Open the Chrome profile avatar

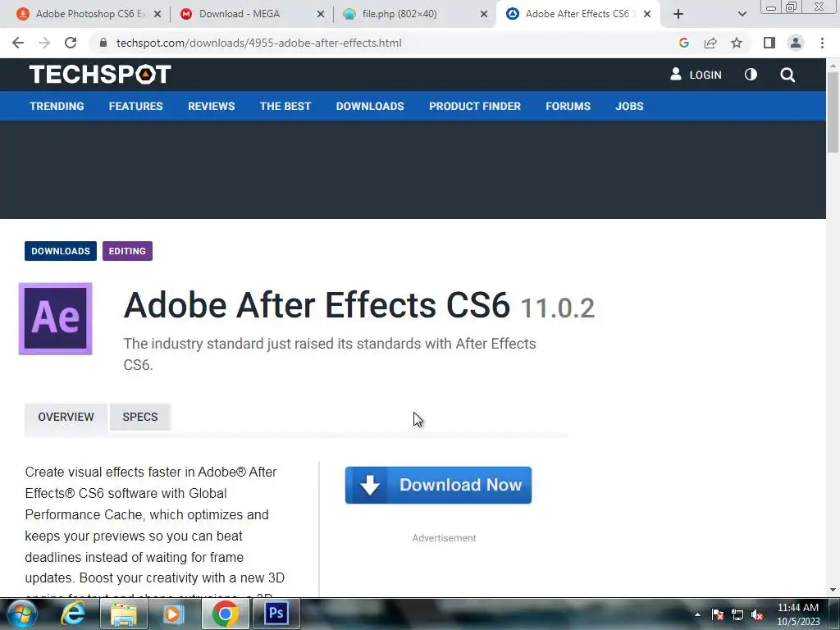click(x=796, y=43)
